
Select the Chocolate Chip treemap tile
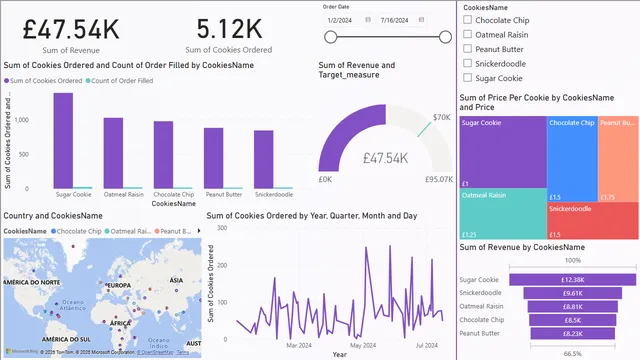[x=572, y=159]
